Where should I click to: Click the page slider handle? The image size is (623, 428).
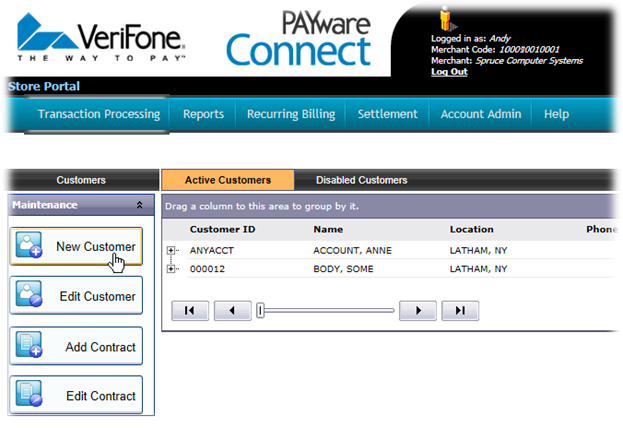(260, 310)
